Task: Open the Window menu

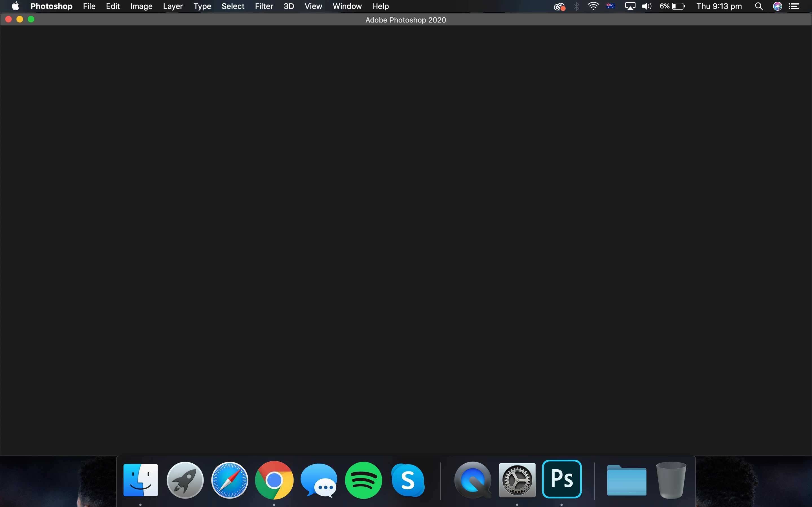Action: pos(347,6)
